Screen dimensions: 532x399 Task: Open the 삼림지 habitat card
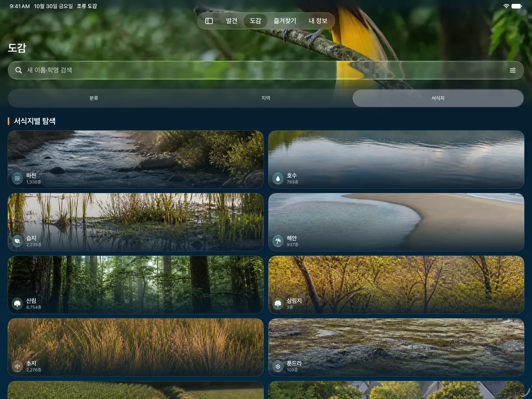pyautogui.click(x=396, y=285)
